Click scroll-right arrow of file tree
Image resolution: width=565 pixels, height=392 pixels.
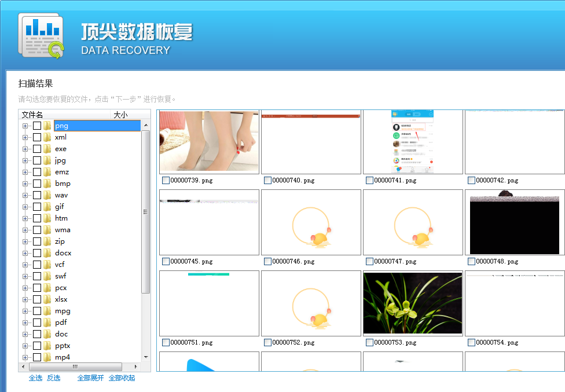(135, 367)
